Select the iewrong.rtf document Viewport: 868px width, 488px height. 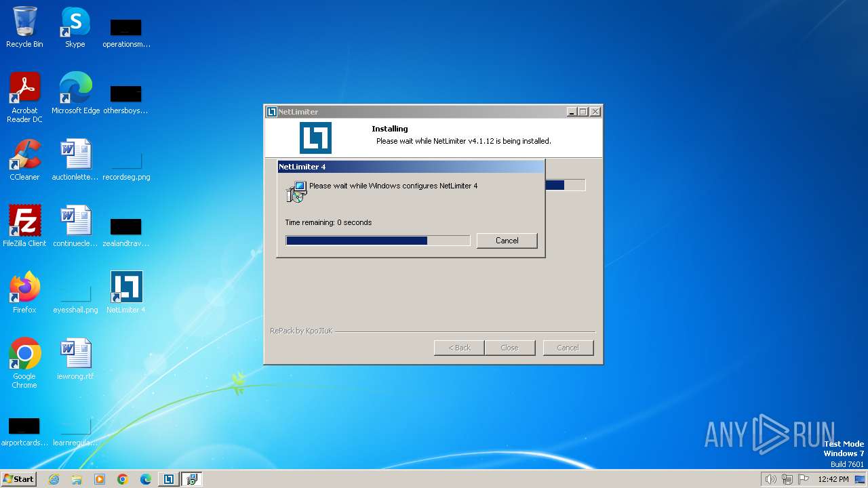click(75, 360)
